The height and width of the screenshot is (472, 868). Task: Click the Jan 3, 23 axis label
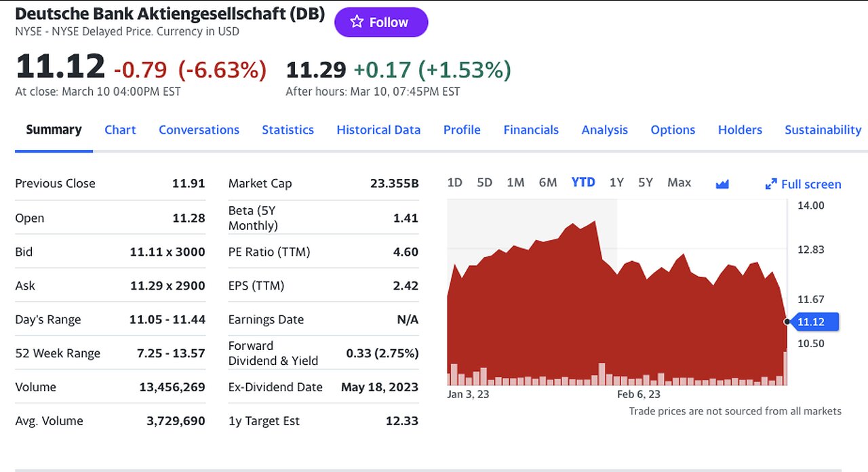click(469, 394)
